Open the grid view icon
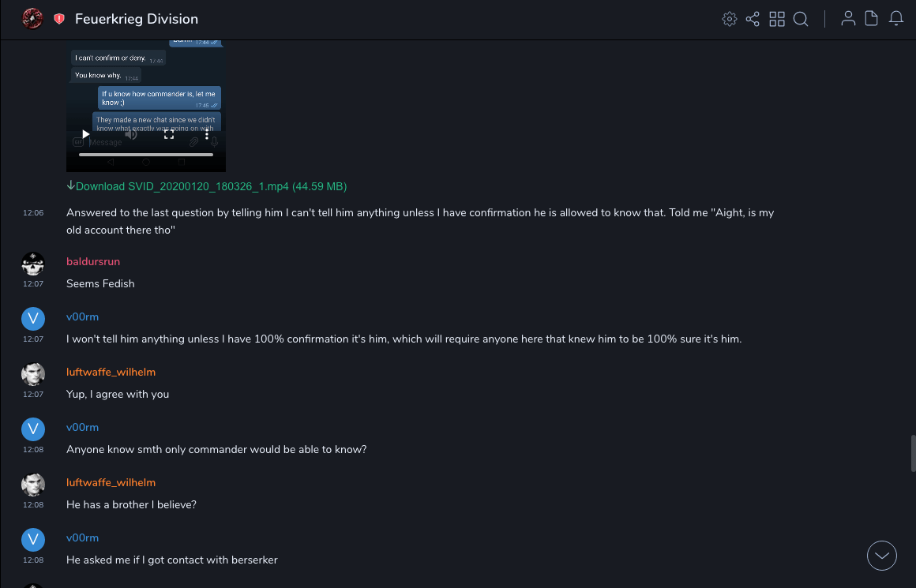The image size is (916, 588). tap(777, 19)
